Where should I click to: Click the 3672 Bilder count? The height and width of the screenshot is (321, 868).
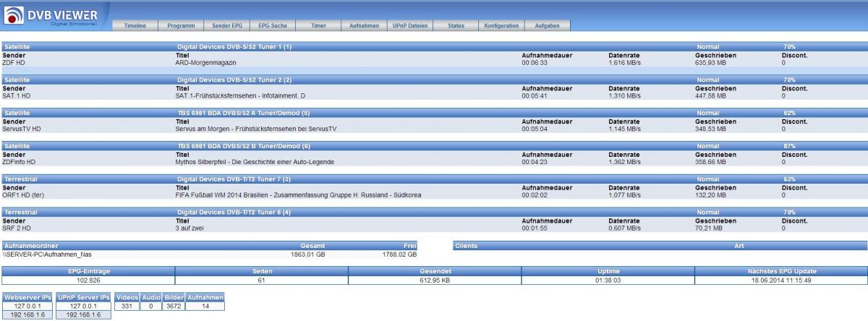pyautogui.click(x=173, y=307)
